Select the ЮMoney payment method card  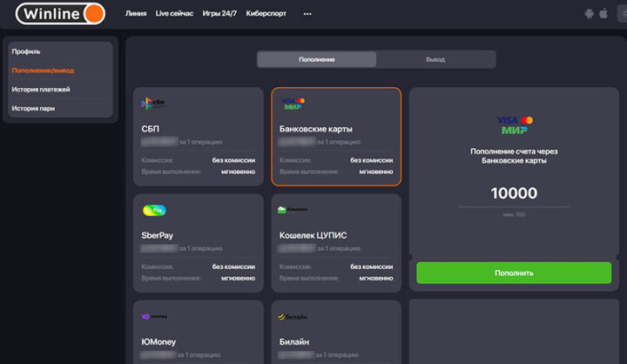click(199, 332)
